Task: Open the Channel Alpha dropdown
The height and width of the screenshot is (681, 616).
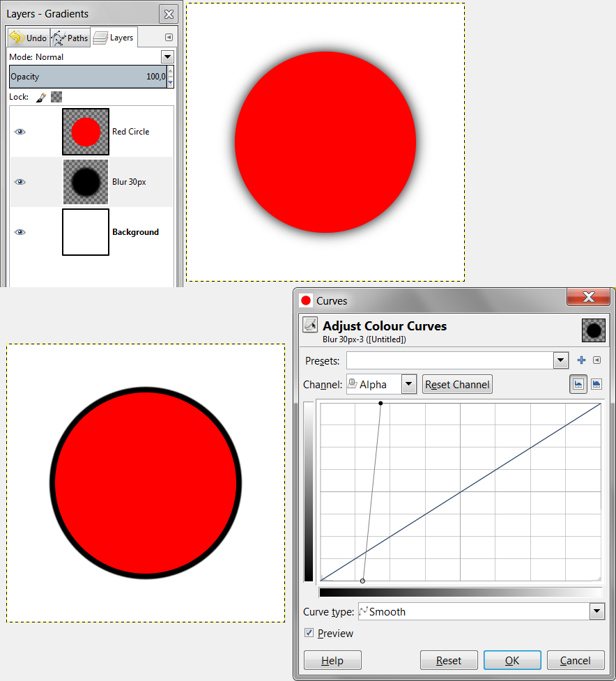Action: pos(382,384)
